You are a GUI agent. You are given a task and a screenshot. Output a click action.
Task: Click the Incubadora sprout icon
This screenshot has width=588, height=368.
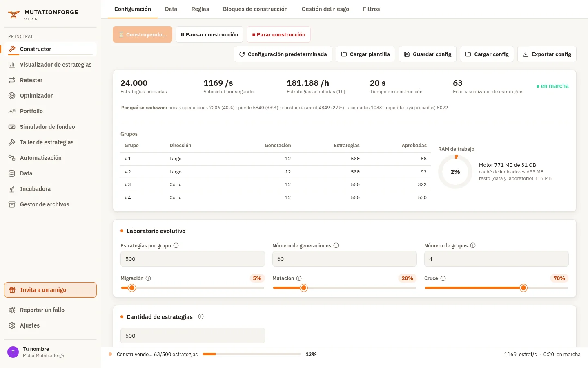12,189
